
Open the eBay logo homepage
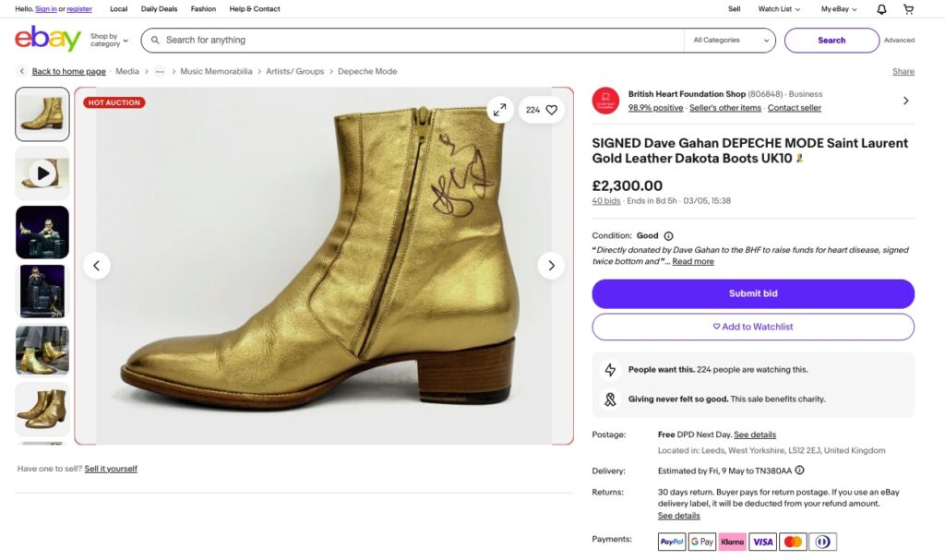48,39
